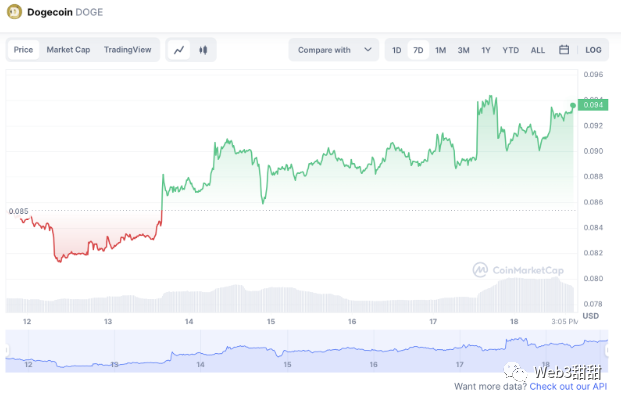
Task: Switch to the candlestick chart icon
Action: coord(203,50)
